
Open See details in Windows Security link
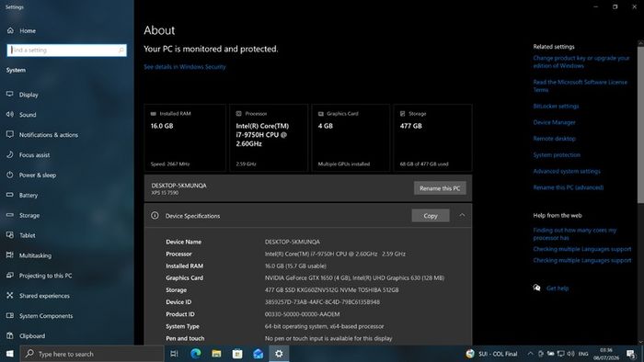(185, 67)
